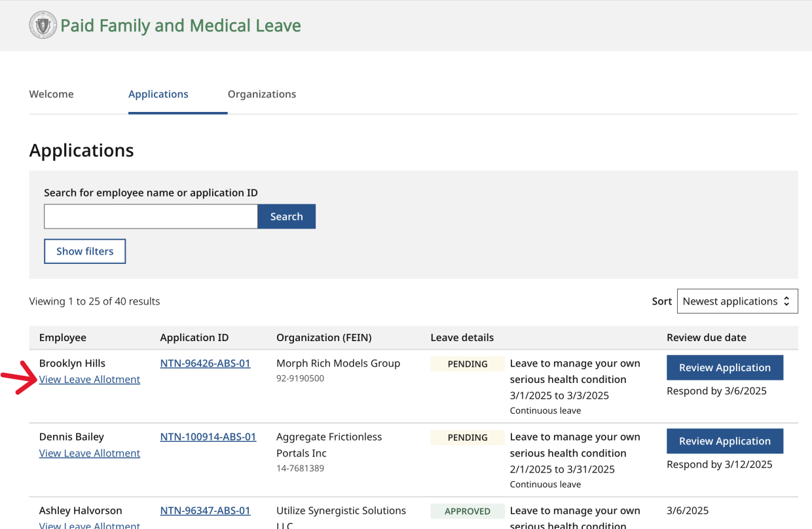
Task: Click the employee name Brooklyn Hills
Action: tap(72, 363)
